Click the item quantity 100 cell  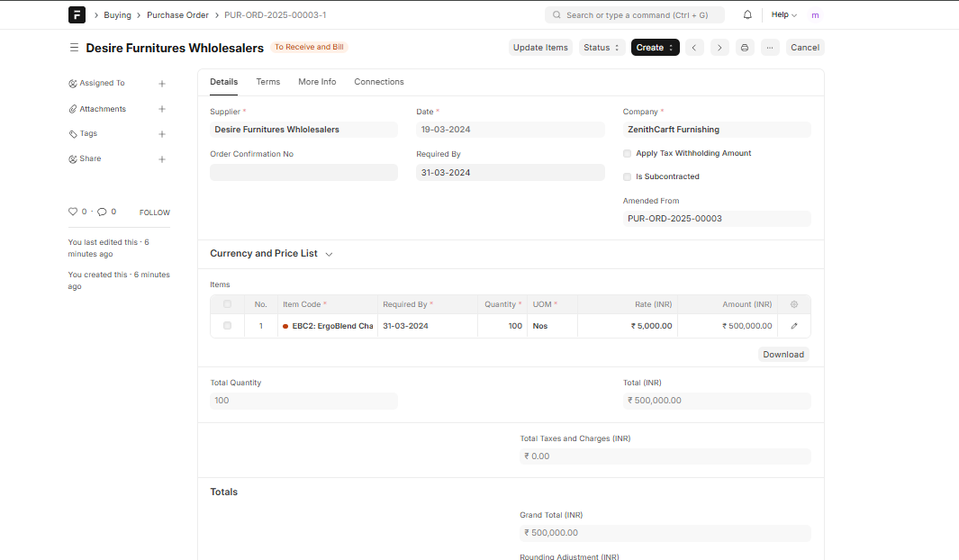tap(502, 326)
